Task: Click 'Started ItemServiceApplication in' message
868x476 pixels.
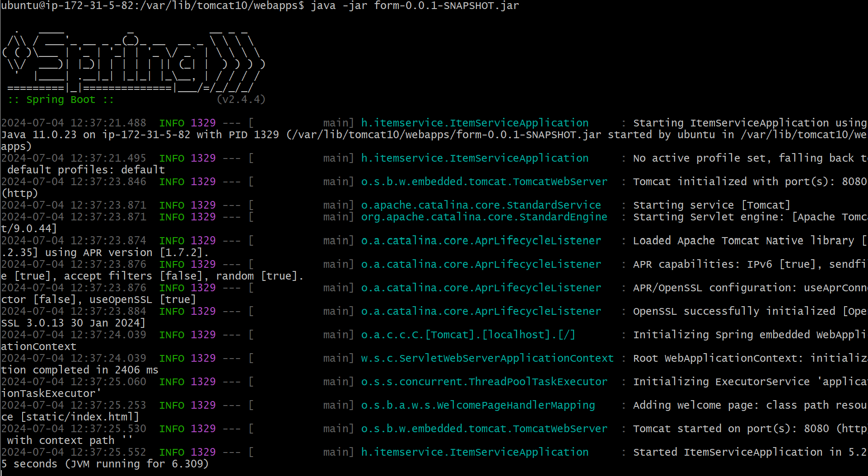Action: click(x=737, y=452)
